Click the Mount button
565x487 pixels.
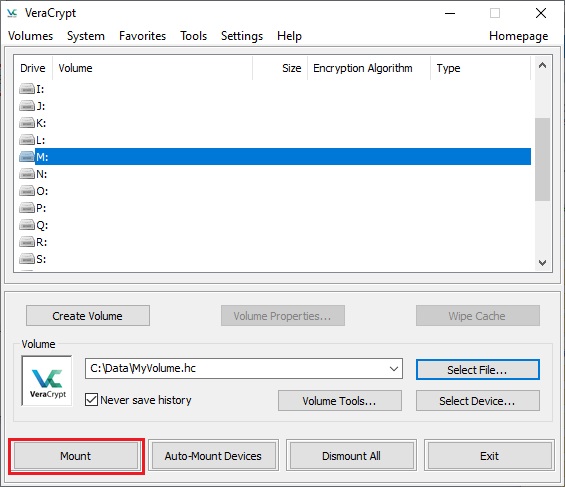[76, 456]
